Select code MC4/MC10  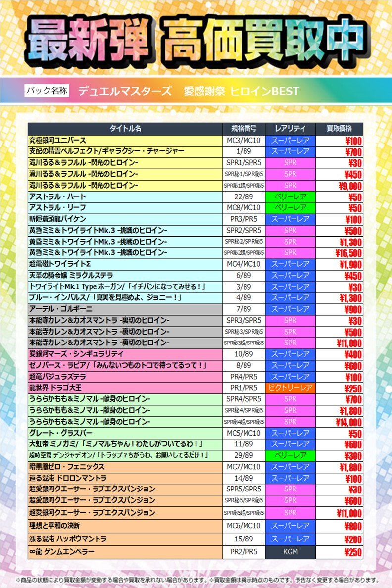[244, 264]
